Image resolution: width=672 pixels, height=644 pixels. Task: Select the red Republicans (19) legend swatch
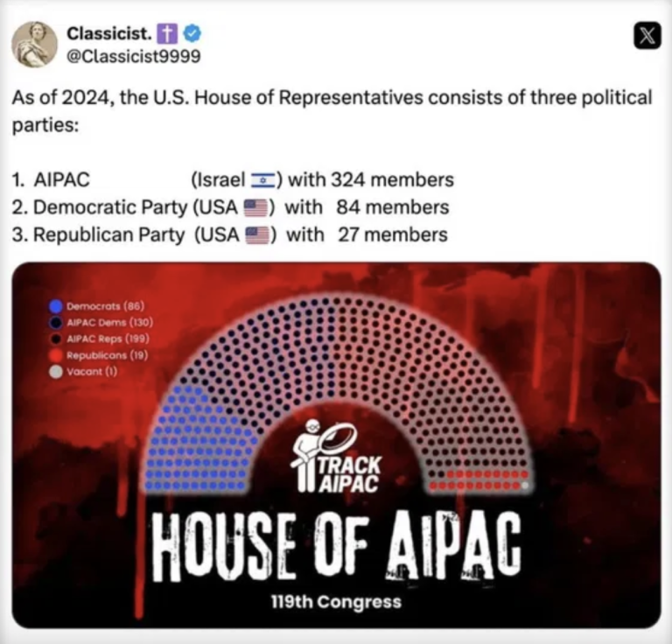(56, 355)
